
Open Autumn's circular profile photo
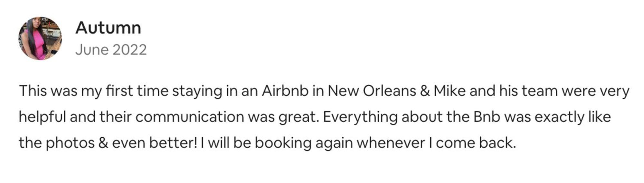(x=40, y=38)
